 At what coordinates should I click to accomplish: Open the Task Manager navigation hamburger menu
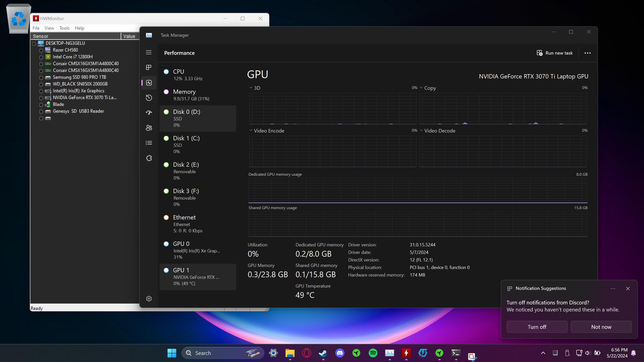click(149, 52)
